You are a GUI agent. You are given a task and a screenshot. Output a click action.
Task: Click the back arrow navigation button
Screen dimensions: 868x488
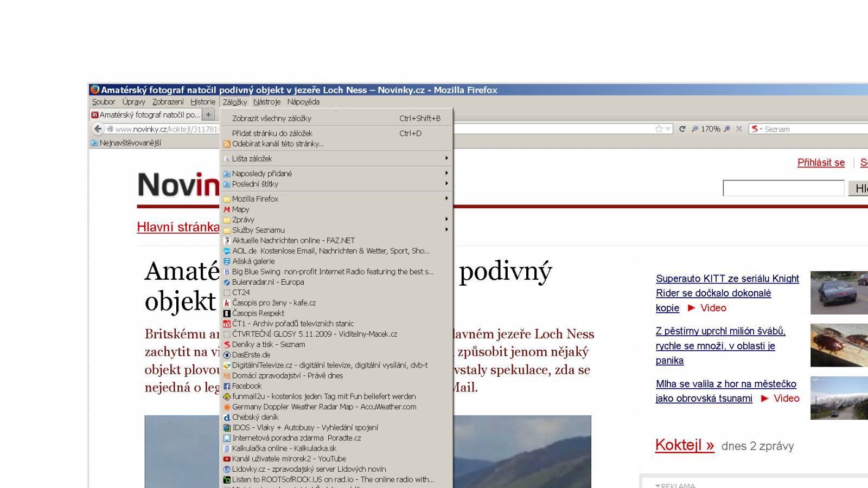(x=98, y=129)
